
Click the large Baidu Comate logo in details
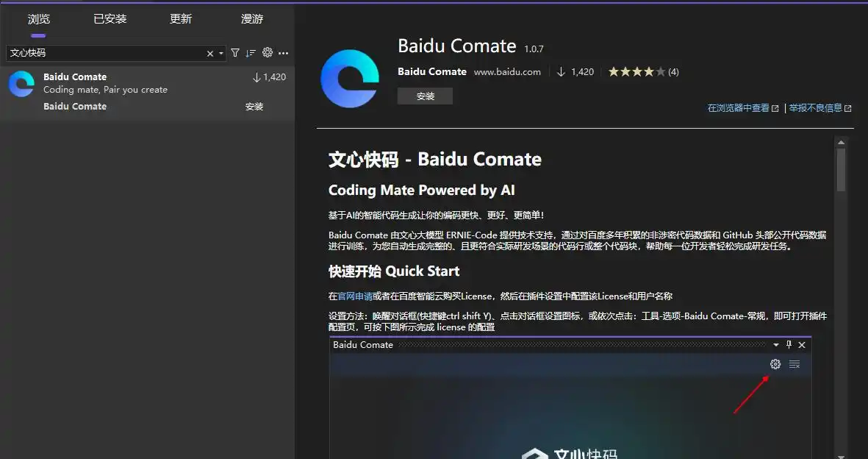350,79
